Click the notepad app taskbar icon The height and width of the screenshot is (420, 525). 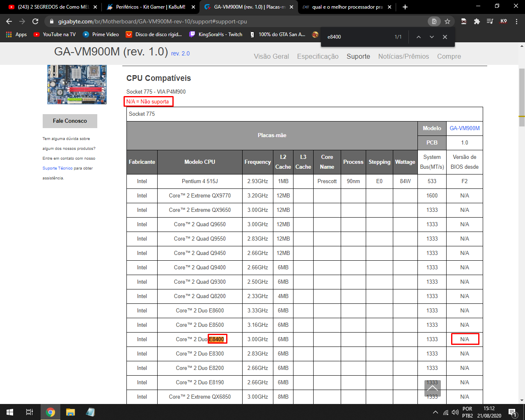click(x=90, y=412)
